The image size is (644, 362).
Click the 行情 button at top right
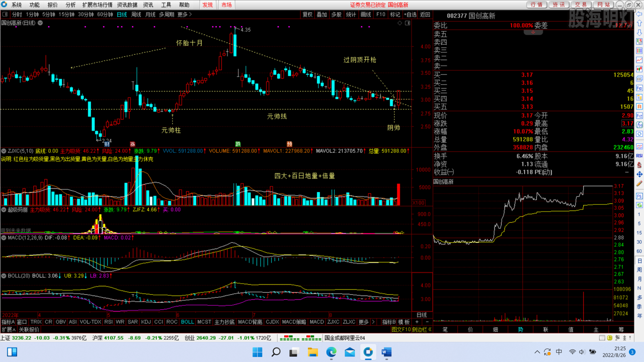click(537, 5)
